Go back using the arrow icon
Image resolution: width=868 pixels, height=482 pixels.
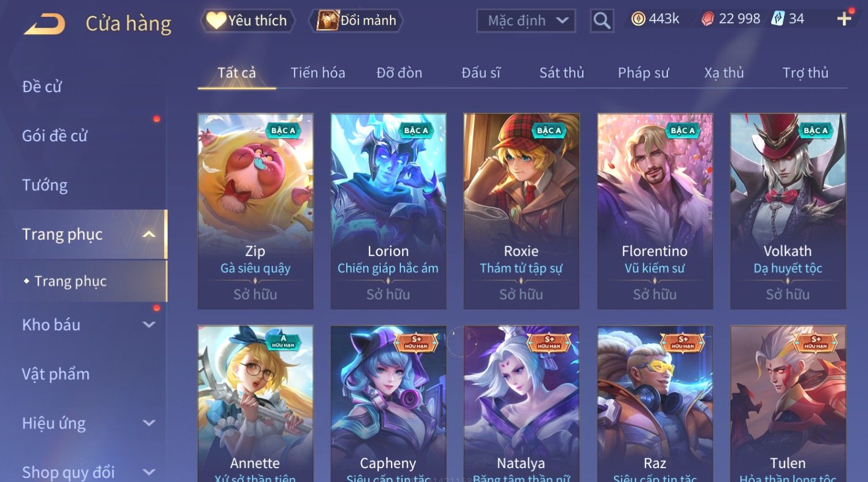[x=44, y=24]
